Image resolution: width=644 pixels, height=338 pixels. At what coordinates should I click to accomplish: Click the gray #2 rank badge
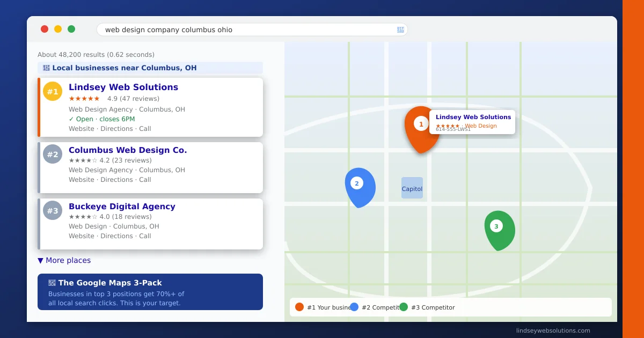tap(53, 154)
